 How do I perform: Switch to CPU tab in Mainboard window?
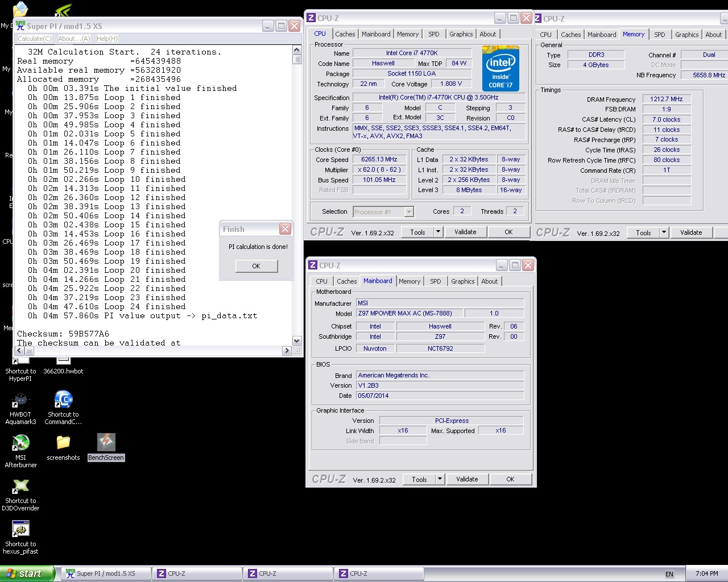322,281
